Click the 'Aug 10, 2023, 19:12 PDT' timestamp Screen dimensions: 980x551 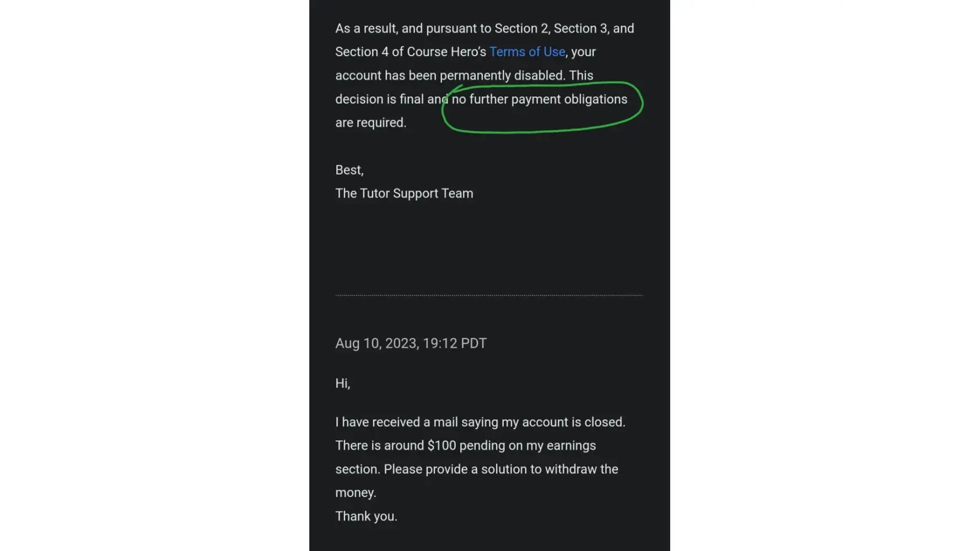(x=411, y=343)
